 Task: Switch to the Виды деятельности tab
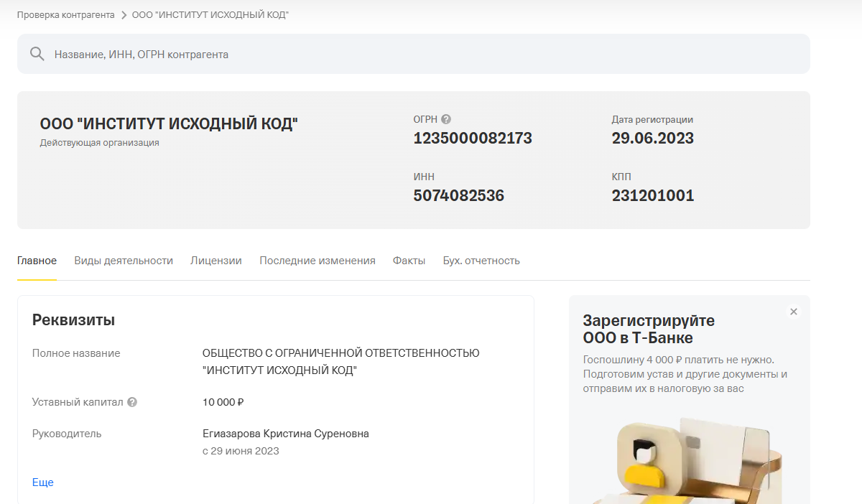click(123, 261)
